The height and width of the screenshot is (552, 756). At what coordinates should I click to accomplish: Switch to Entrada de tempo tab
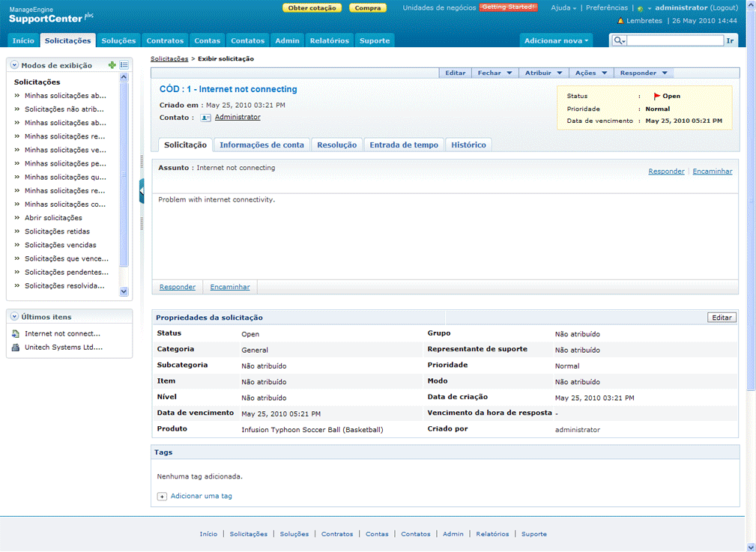[x=404, y=145]
